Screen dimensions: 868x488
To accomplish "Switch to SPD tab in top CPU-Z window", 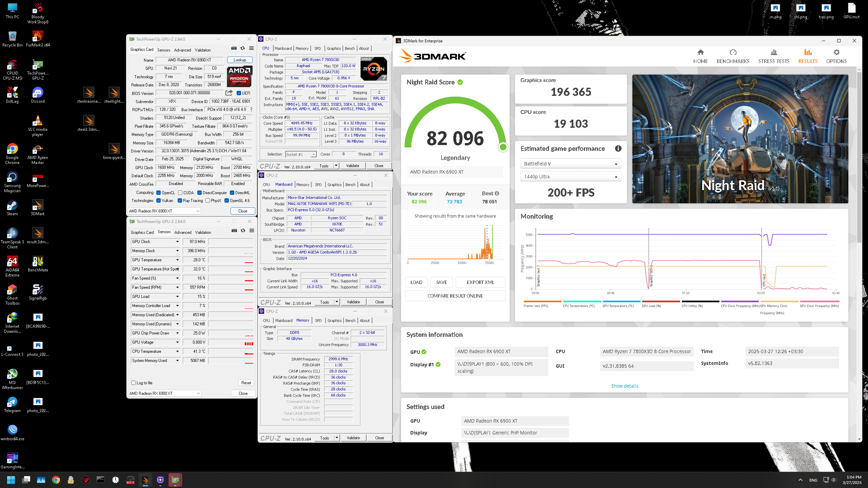I will coord(317,48).
